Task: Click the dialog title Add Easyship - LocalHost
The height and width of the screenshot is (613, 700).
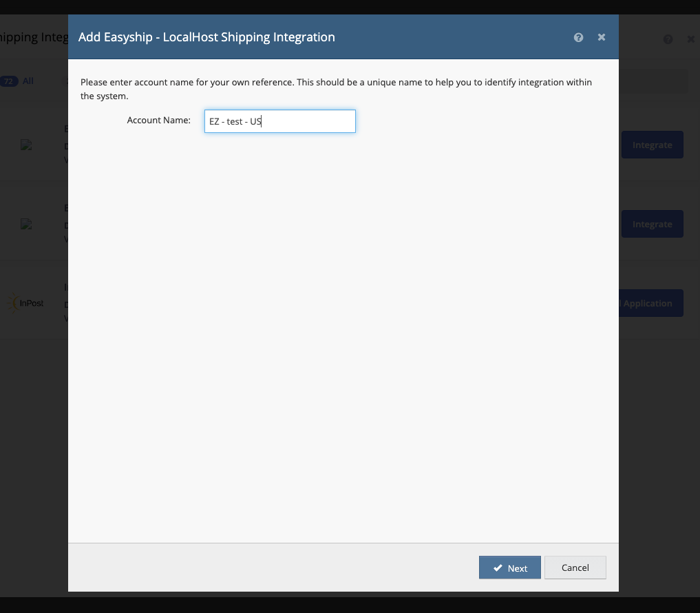Action: 206,37
